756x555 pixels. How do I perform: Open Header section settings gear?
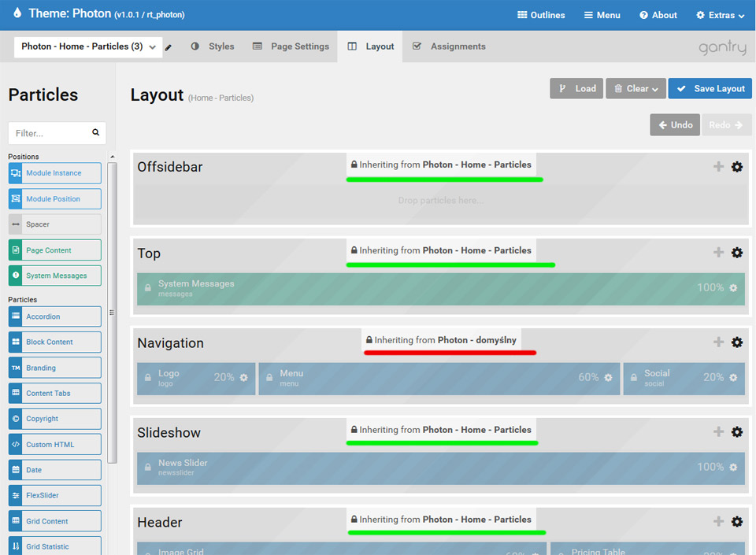[x=737, y=521]
